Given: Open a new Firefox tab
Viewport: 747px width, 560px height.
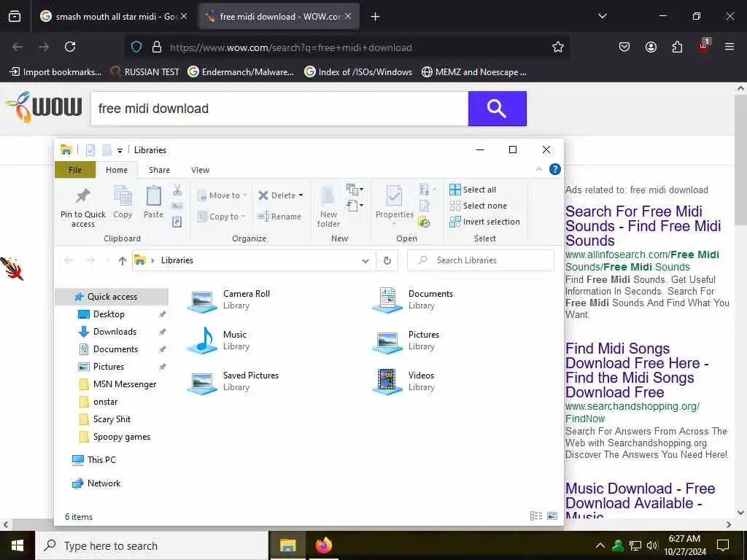Looking at the screenshot, I should (x=375, y=17).
